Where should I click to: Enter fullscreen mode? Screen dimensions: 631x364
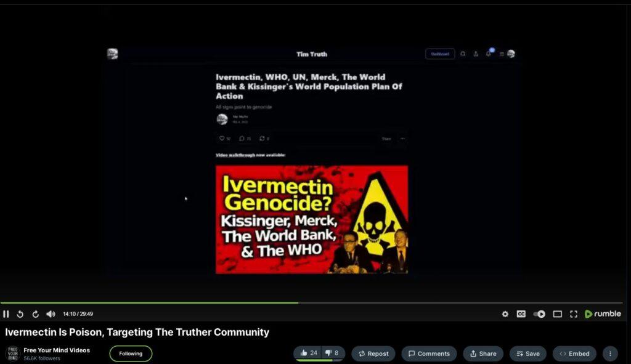pyautogui.click(x=574, y=314)
